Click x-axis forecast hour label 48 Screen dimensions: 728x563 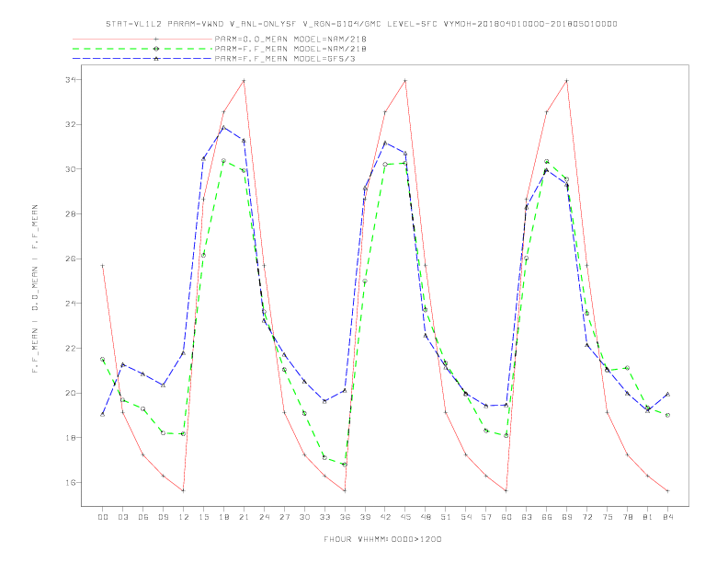426,517
